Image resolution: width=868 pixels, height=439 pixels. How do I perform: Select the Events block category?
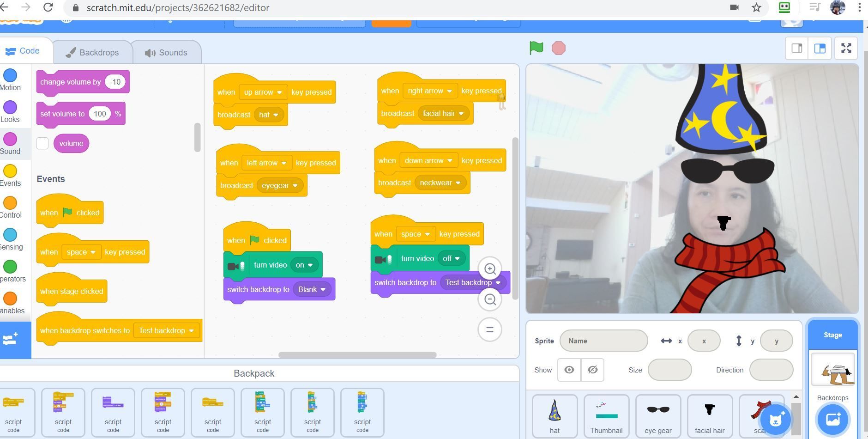10,176
